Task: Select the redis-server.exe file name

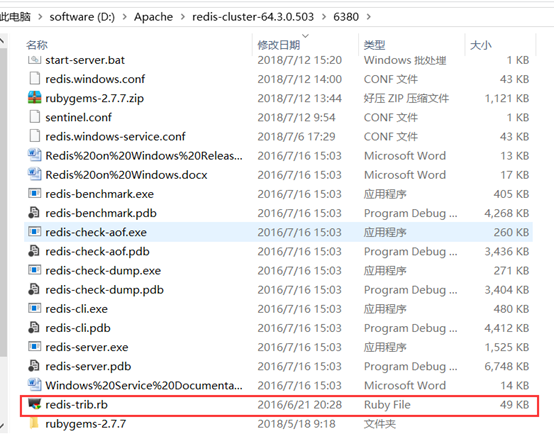Action: tap(87, 347)
